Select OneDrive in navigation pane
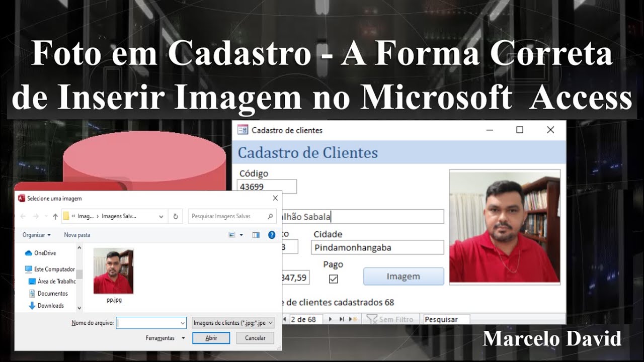644x362 pixels. coord(40,253)
